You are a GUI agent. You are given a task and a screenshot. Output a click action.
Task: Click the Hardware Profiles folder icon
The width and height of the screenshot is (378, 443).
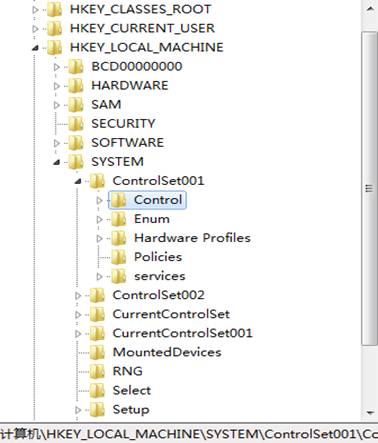(x=118, y=238)
